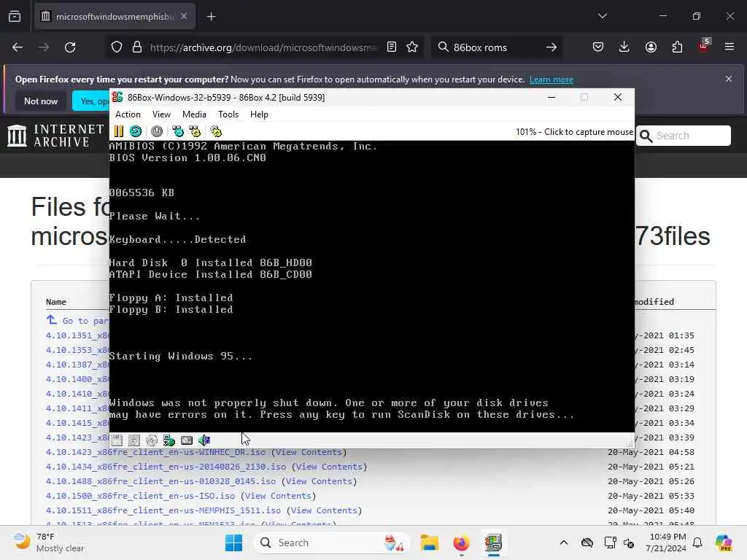The width and height of the screenshot is (747, 560).
Task: Send Ctrl+Alt+Esc via toolbar icon
Action: click(x=195, y=131)
